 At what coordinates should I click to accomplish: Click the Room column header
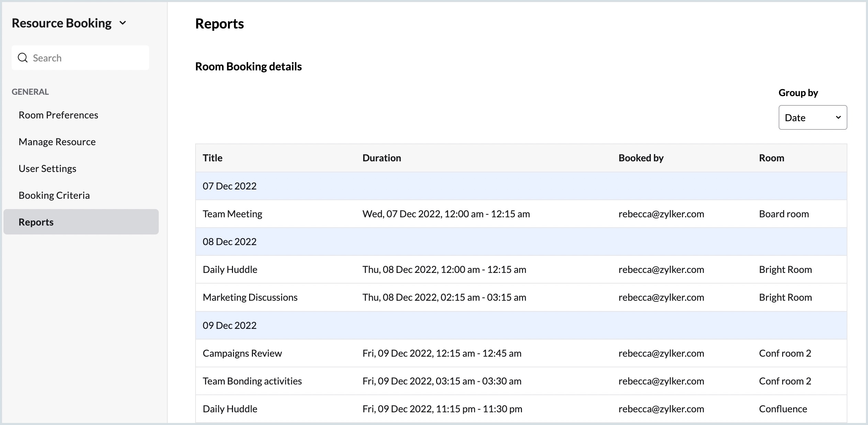(x=771, y=158)
